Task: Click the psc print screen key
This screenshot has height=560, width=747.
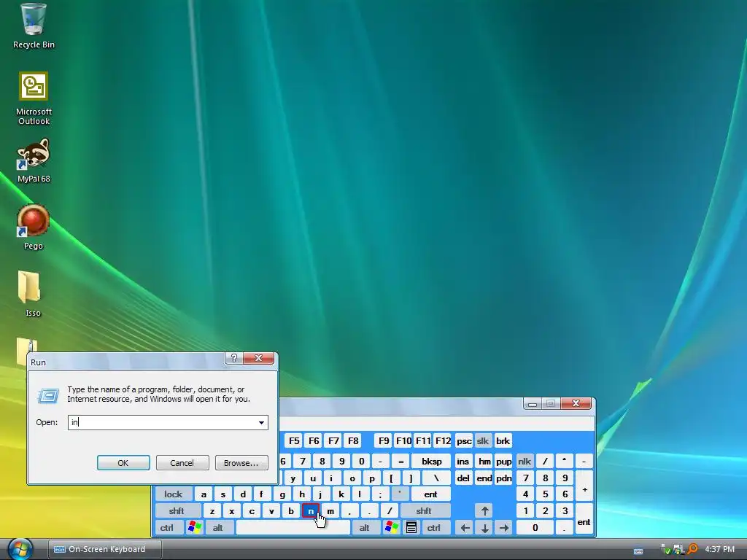Action: (464, 441)
